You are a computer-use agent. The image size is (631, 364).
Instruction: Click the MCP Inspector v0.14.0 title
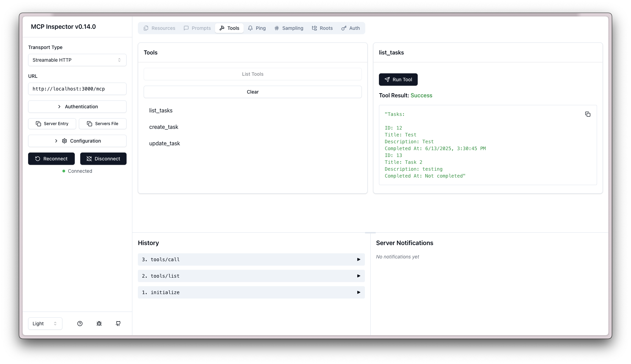[63, 27]
